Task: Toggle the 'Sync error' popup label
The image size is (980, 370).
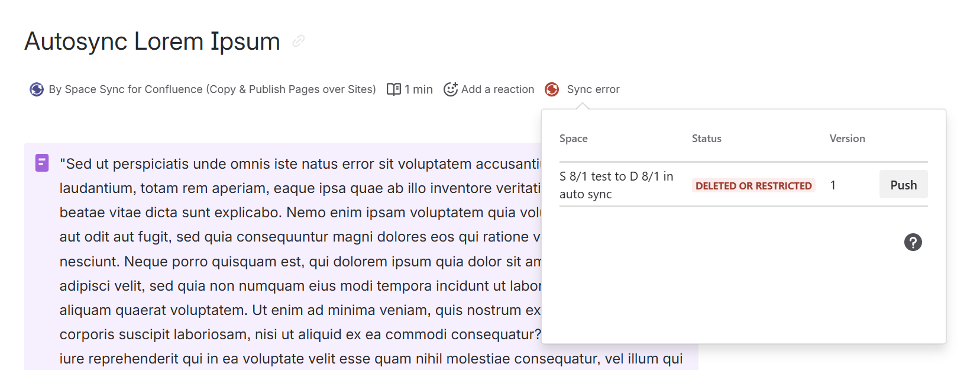Action: 593,89
